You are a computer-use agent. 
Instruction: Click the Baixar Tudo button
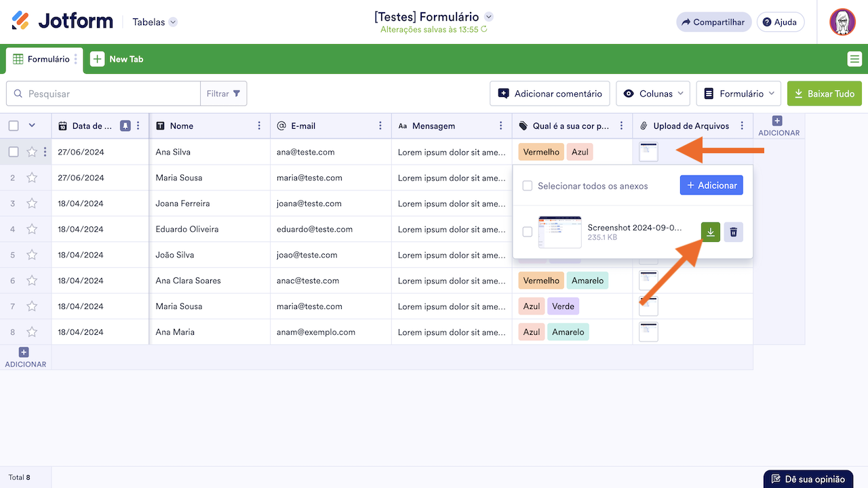click(825, 94)
